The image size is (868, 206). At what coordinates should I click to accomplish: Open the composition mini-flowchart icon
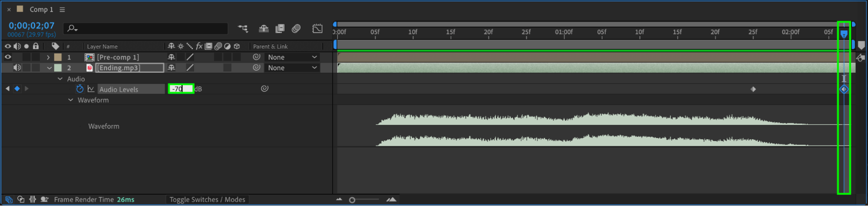click(243, 29)
